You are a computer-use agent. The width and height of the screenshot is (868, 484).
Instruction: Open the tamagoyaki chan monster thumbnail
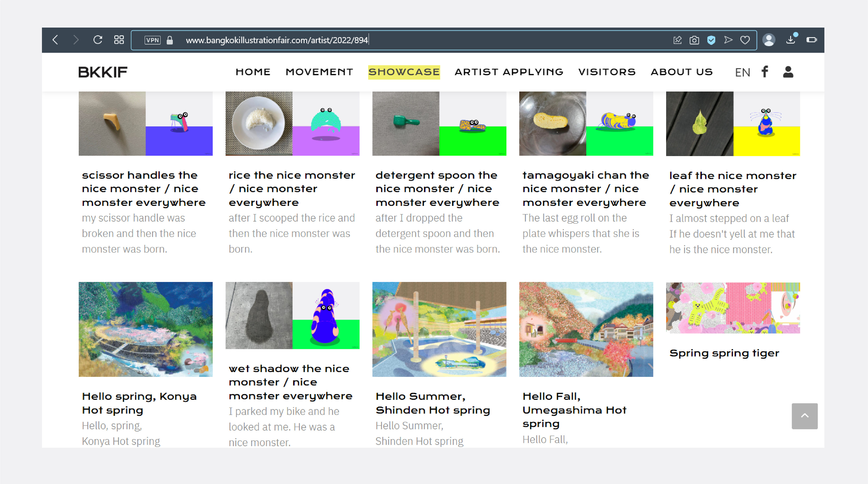586,124
